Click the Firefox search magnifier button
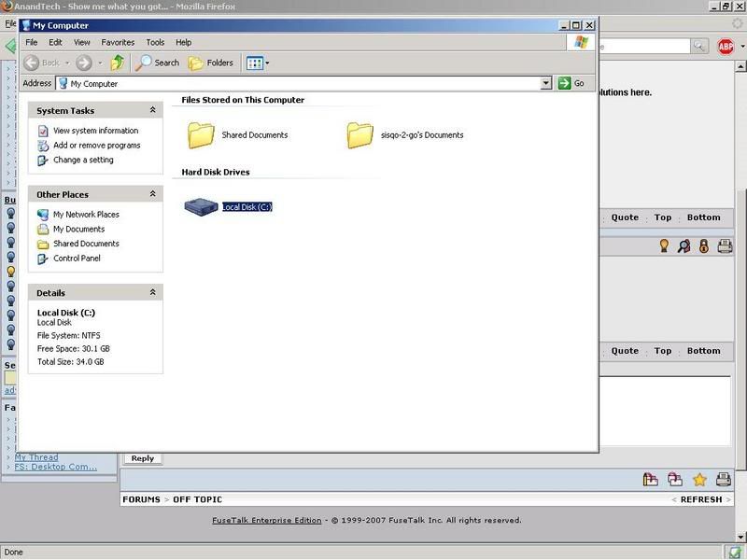The width and height of the screenshot is (747, 560). tap(698, 46)
